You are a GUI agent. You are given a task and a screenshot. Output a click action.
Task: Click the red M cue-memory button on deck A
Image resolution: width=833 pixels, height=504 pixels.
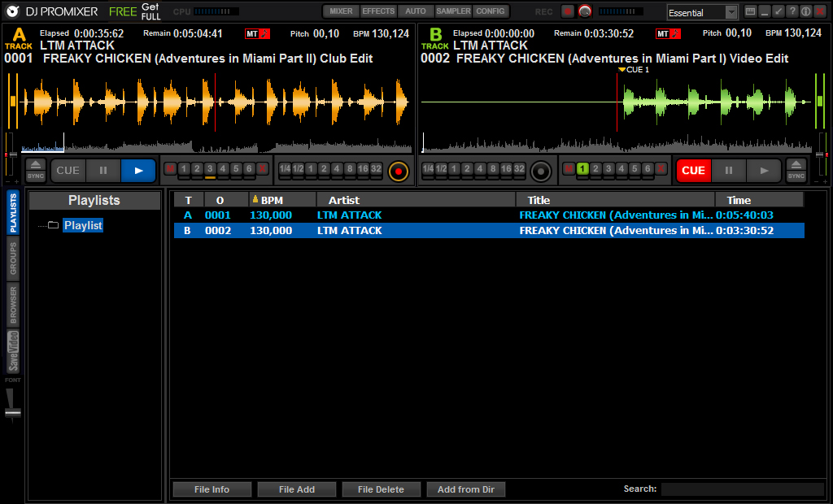[x=170, y=169]
